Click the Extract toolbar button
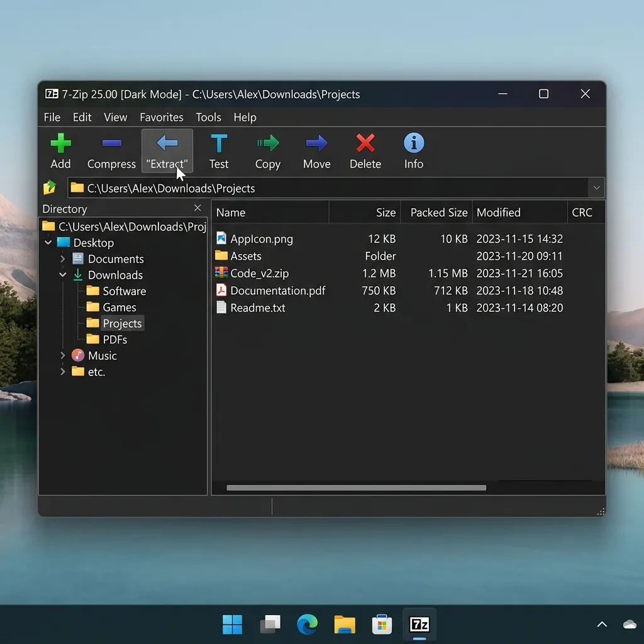The width and height of the screenshot is (644, 644). [x=167, y=151]
